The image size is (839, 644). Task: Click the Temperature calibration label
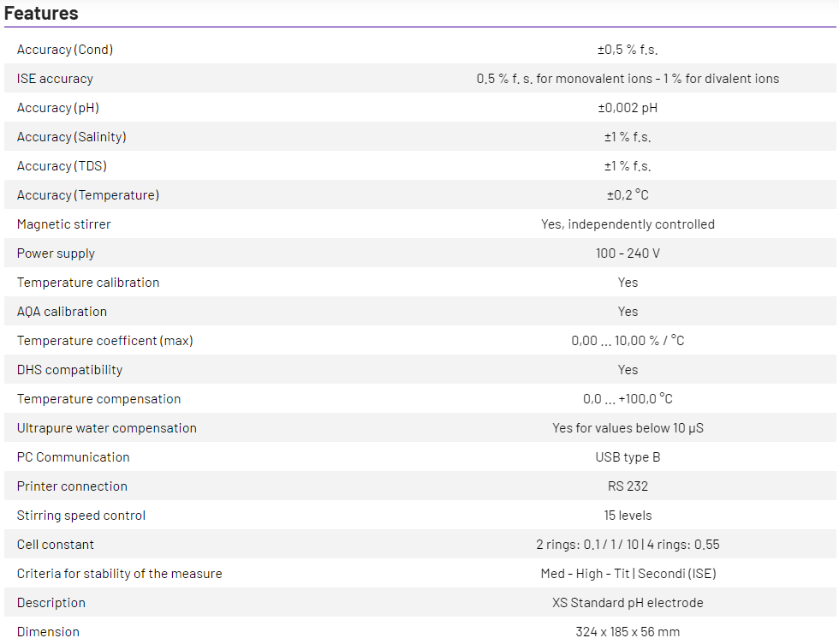click(88, 283)
